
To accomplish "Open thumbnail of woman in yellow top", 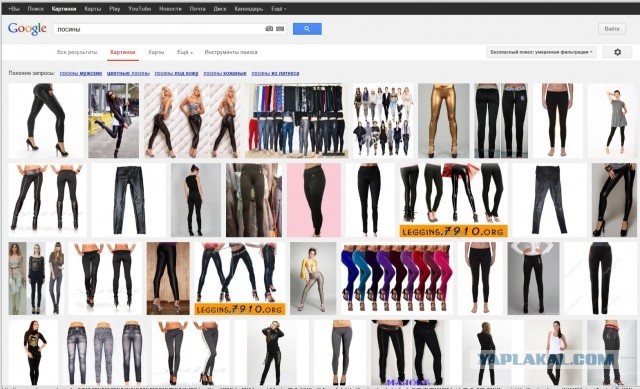I will (313, 278).
